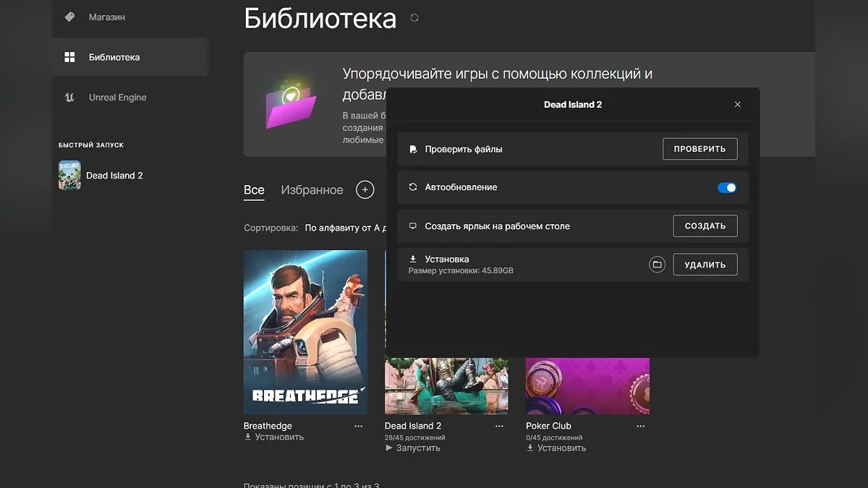The image size is (868, 488).
Task: Click Размер установки: 45.89GB text
Action: tap(461, 271)
